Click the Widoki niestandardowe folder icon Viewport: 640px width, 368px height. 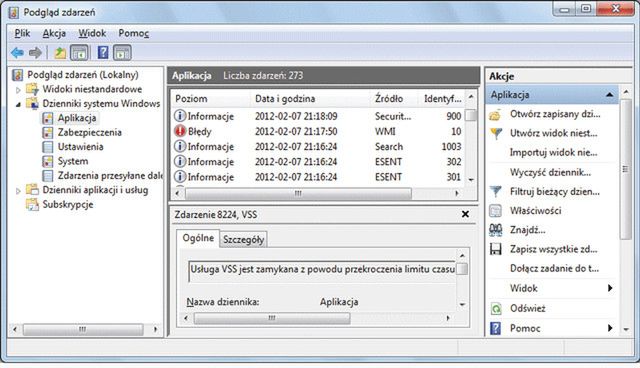tap(32, 89)
